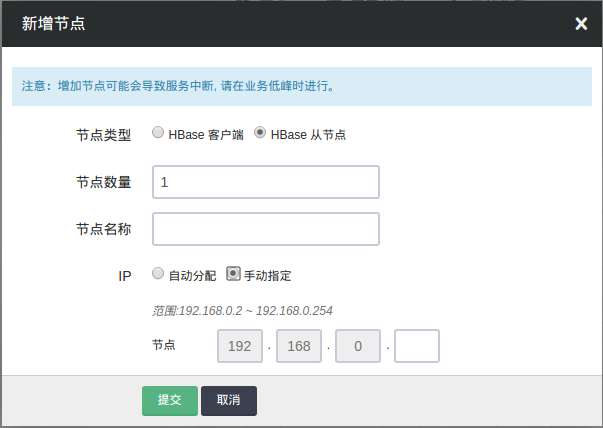
Task: Click the 节点数量 label text
Action: (103, 182)
